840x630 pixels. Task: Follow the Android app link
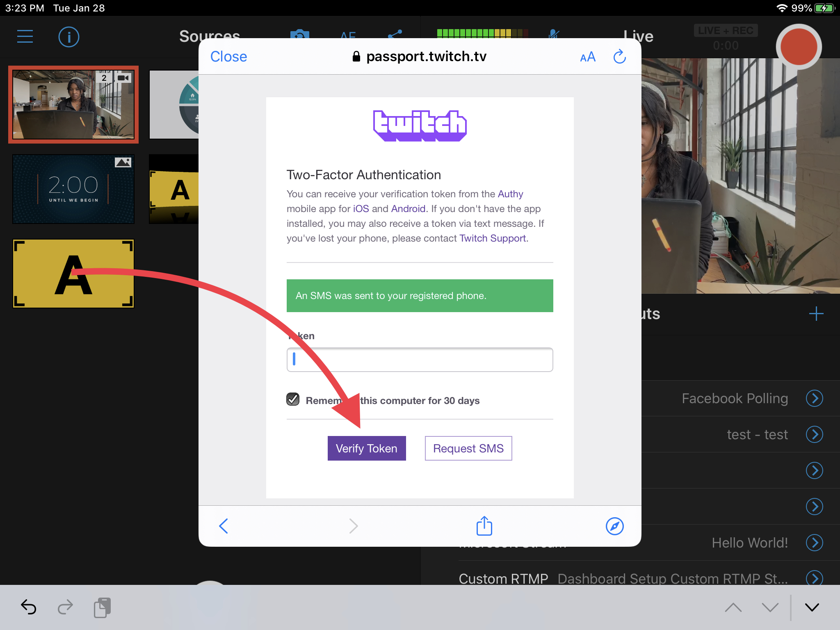[x=408, y=209]
